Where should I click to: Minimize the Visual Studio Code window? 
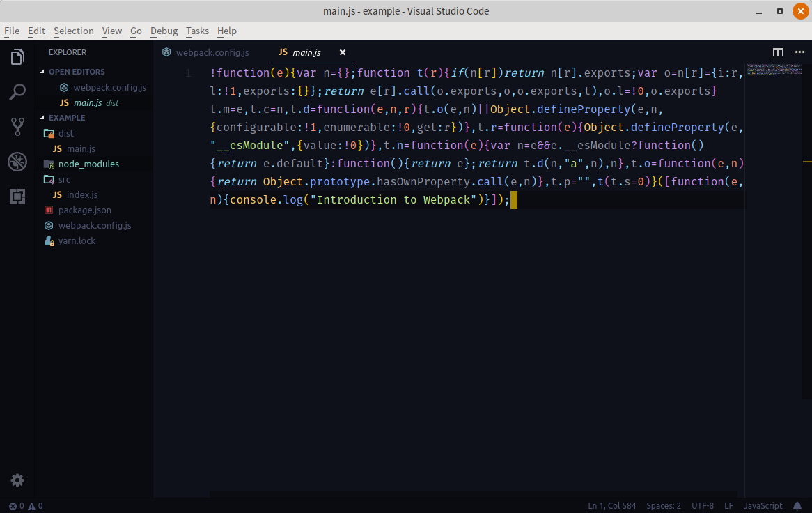[759, 11]
